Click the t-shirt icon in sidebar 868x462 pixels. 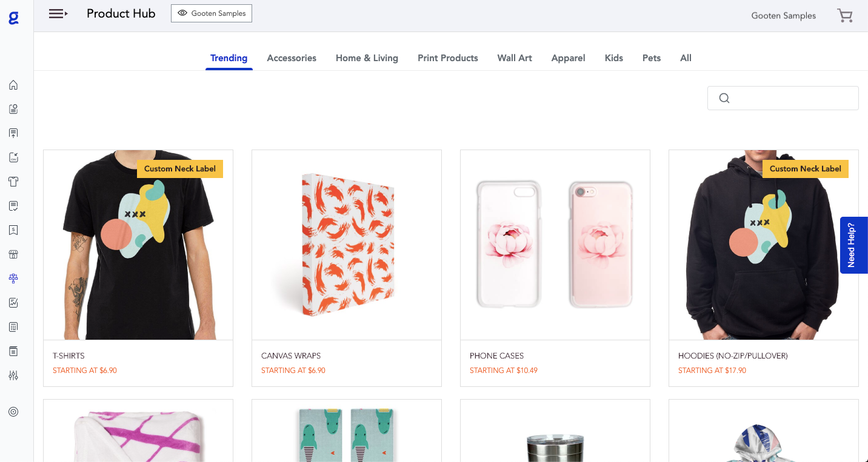pyautogui.click(x=13, y=182)
